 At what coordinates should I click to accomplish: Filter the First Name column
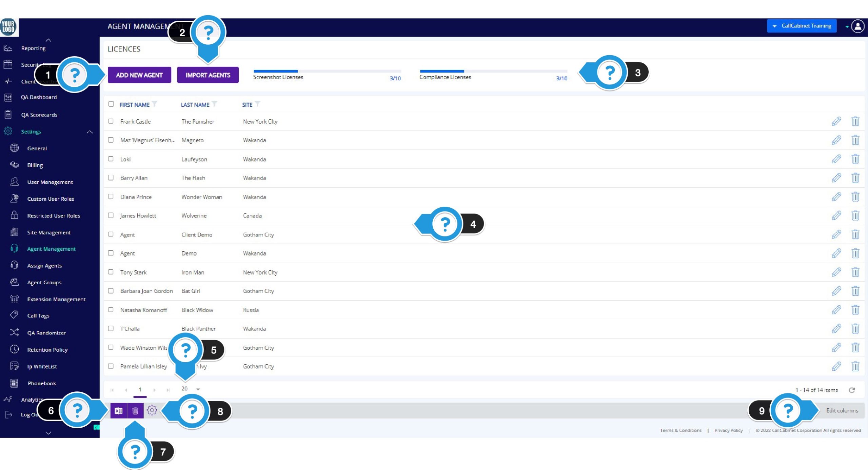point(154,104)
